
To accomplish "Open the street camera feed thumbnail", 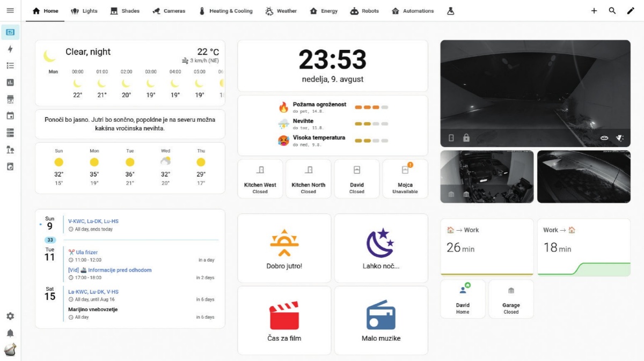I will click(584, 176).
